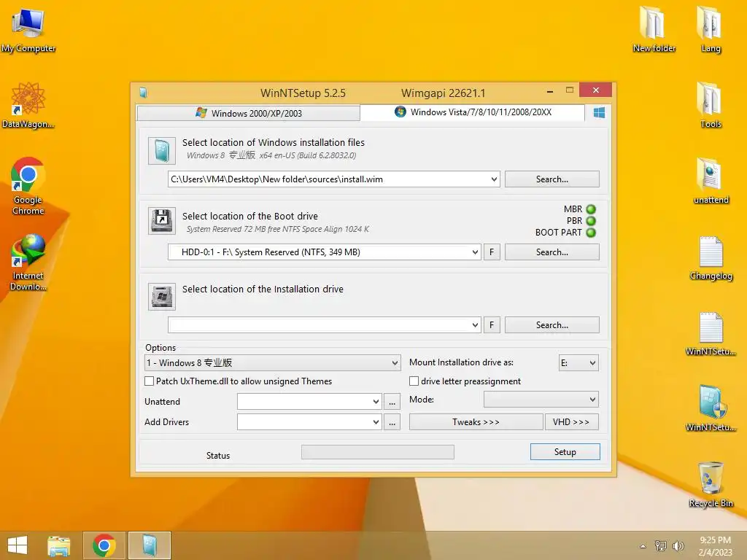Screen dimensions: 747x560
Task: Click the PBR green status indicator
Action: click(591, 221)
